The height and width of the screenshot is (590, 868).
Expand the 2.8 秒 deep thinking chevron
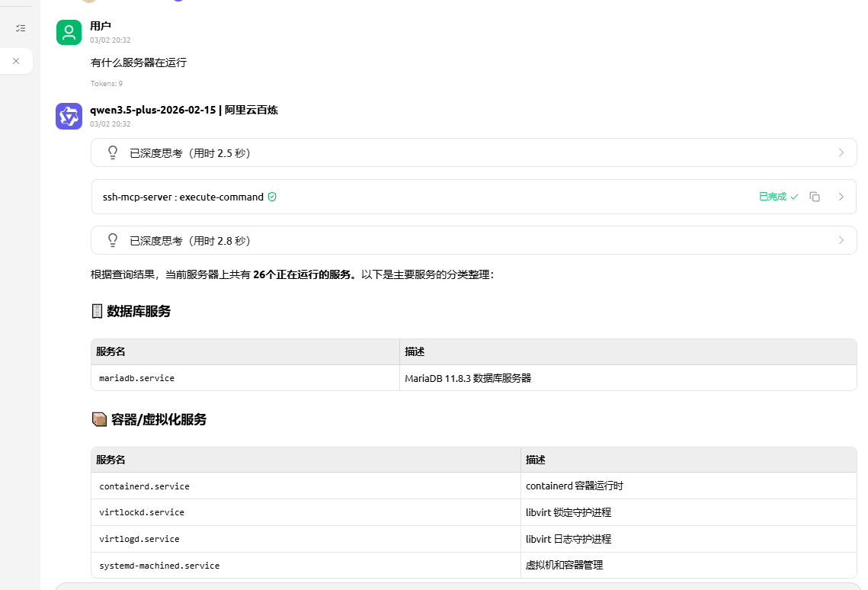[841, 240]
